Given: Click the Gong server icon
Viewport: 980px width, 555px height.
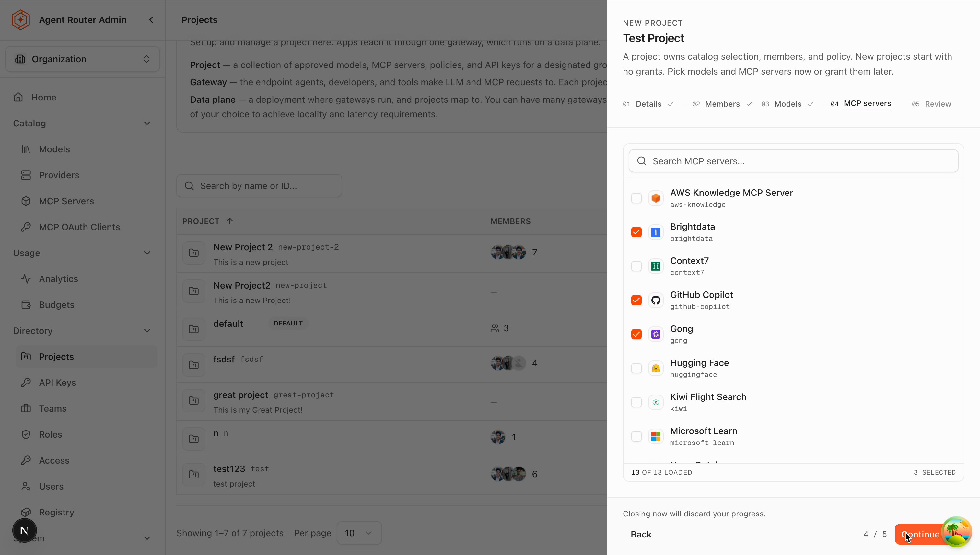Looking at the screenshot, I should pyautogui.click(x=656, y=334).
